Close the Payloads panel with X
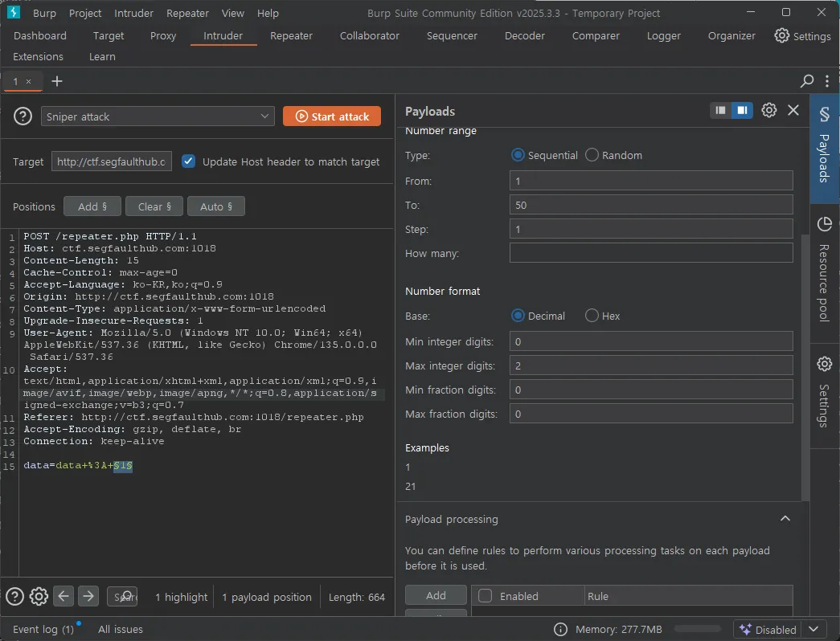This screenshot has height=641, width=840. 793,111
